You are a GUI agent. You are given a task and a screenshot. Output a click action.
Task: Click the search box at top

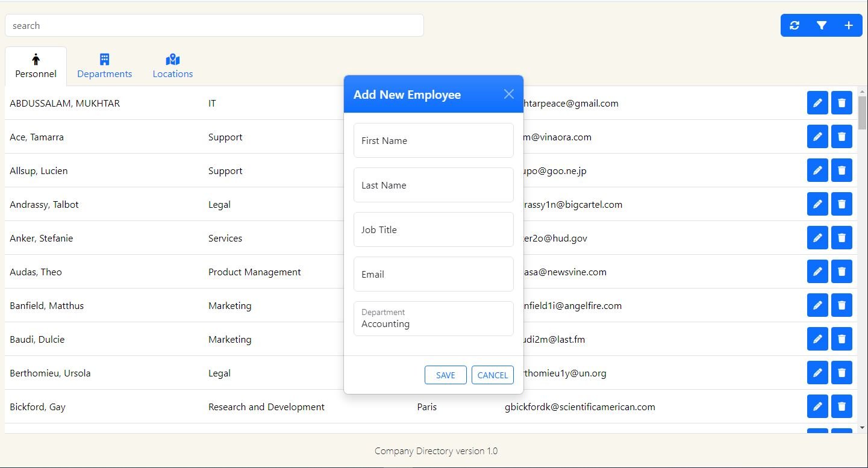214,25
